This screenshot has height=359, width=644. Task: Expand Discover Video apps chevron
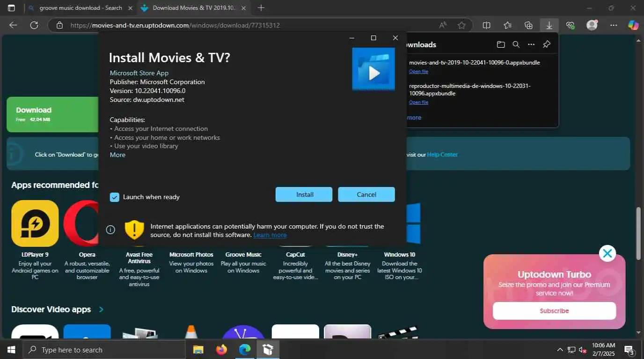[101, 309]
